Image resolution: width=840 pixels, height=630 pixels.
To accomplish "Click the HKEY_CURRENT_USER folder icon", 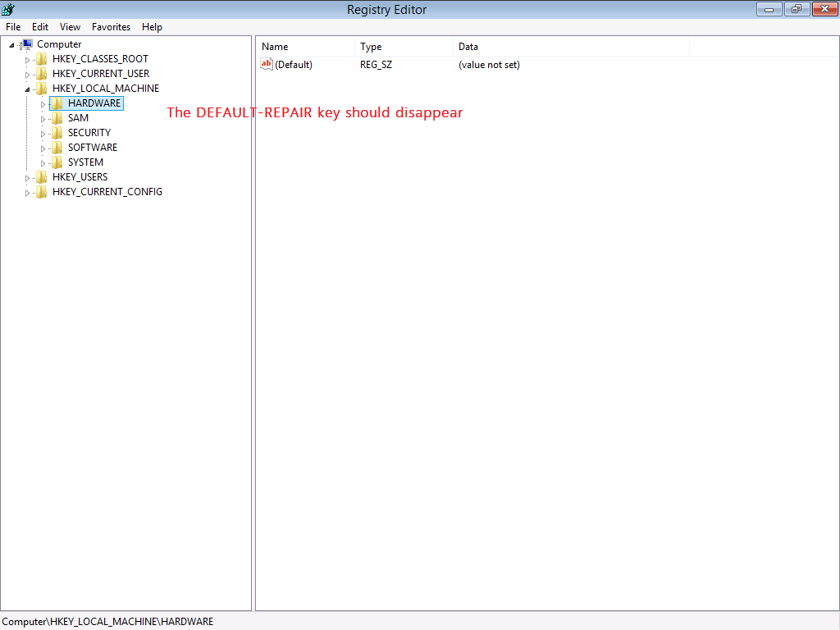I will tap(41, 74).
